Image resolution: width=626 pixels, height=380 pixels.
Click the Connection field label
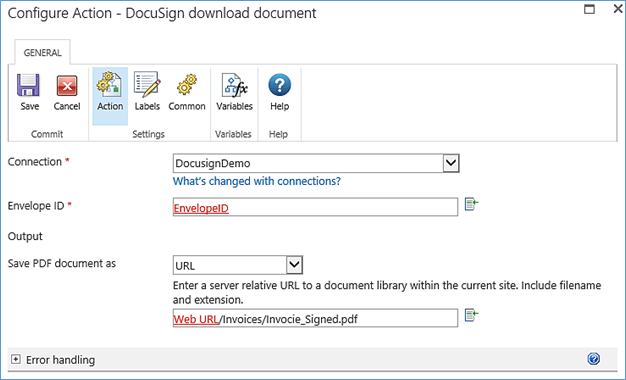(35, 162)
